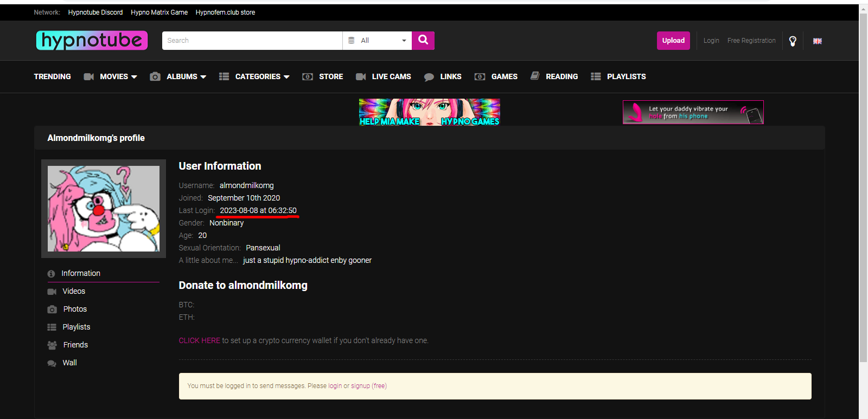Click the Photos sidebar camera icon

pos(52,310)
